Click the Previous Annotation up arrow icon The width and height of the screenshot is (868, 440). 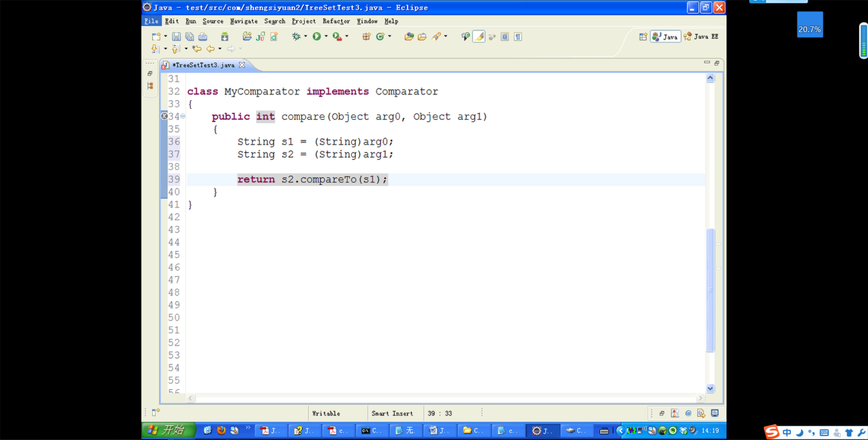pos(176,49)
